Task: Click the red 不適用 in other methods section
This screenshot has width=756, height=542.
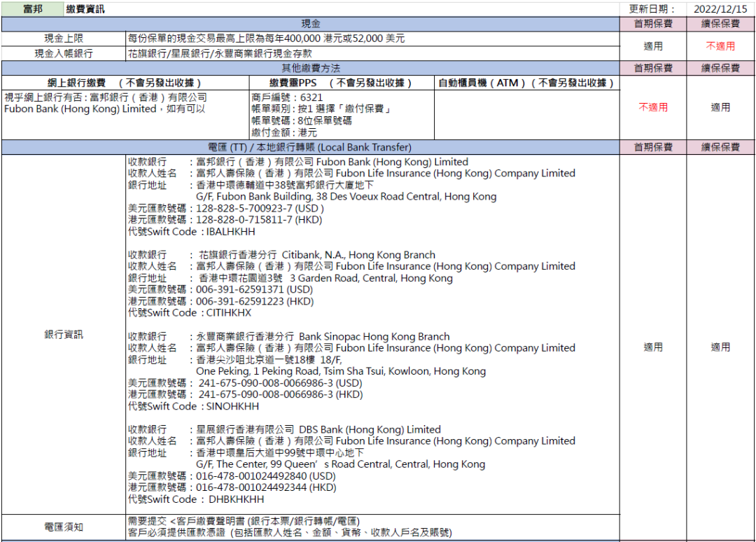Action: (x=653, y=107)
